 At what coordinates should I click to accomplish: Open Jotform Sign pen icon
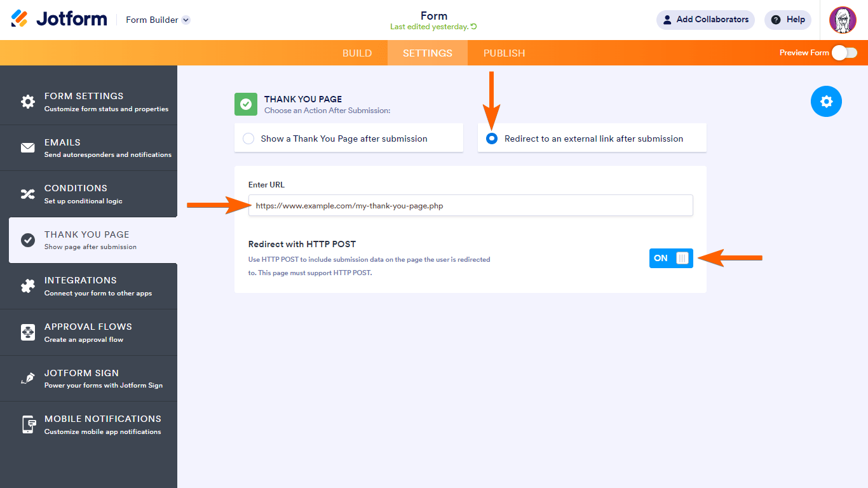coord(28,378)
